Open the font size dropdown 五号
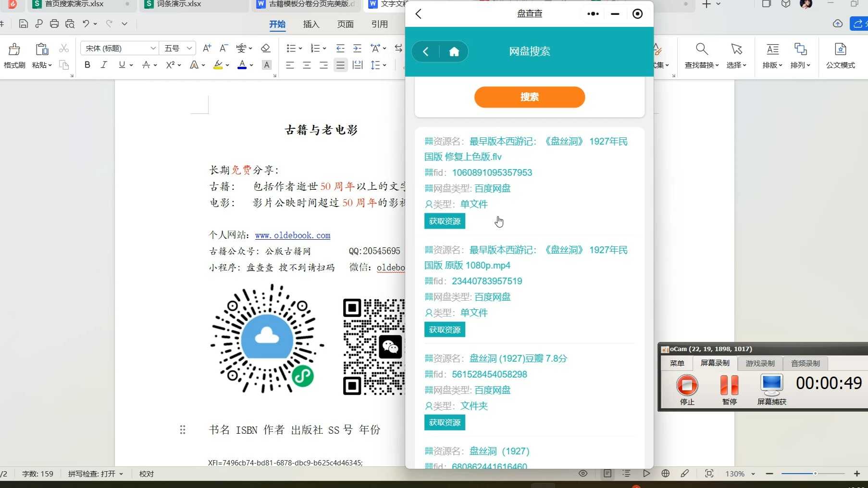868x488 pixels. pos(178,48)
